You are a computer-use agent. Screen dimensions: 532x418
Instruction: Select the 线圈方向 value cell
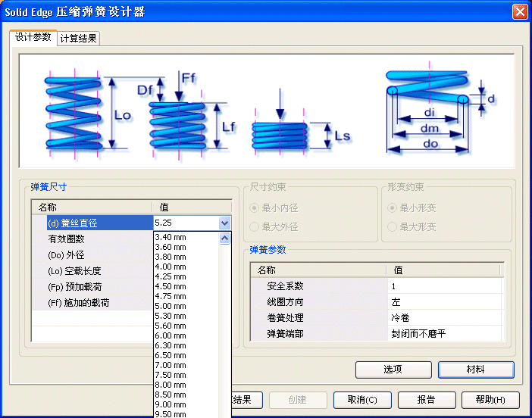pyautogui.click(x=444, y=302)
